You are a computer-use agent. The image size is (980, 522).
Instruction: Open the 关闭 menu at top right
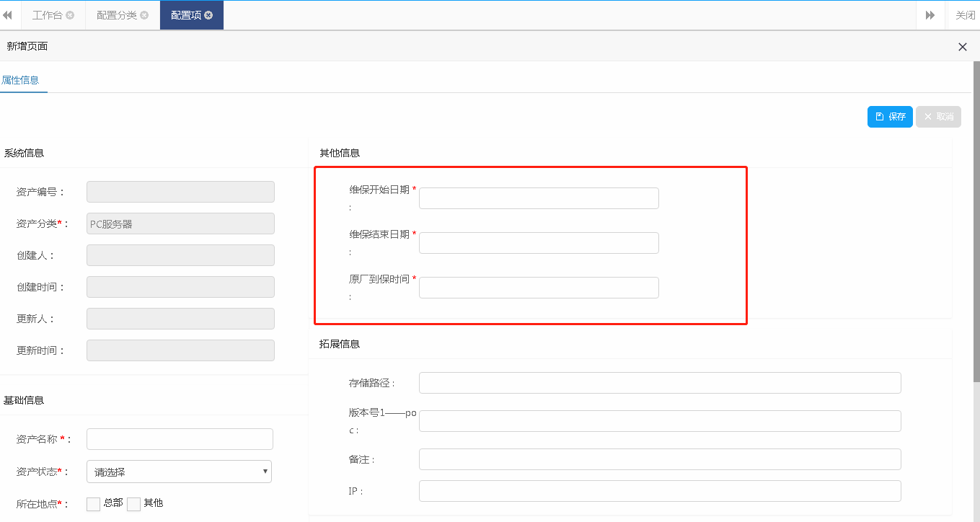tap(964, 15)
